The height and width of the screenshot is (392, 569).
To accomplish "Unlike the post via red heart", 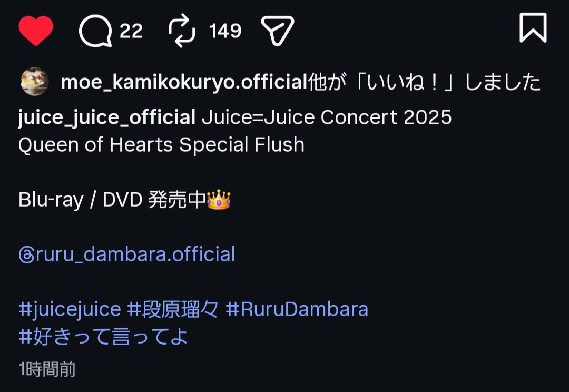I will pos(36,31).
